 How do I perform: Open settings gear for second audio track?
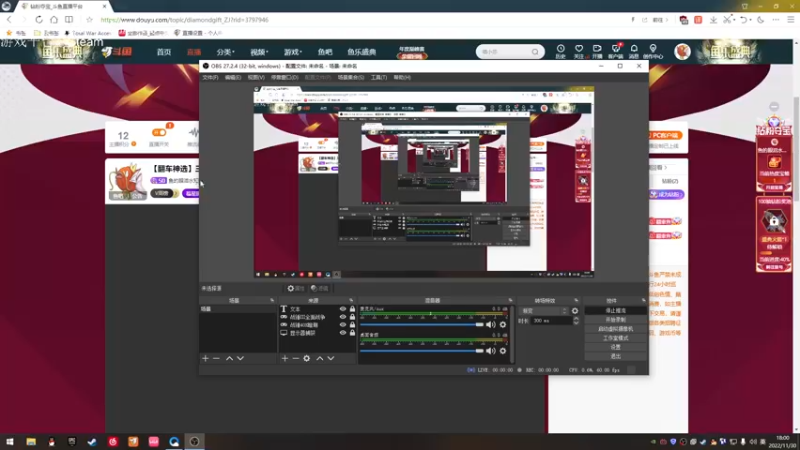[503, 351]
